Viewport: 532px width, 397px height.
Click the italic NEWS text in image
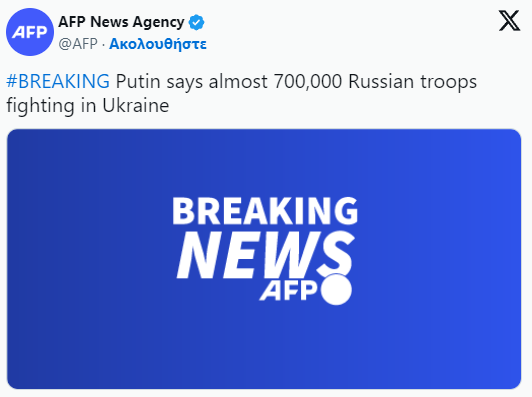click(266, 254)
